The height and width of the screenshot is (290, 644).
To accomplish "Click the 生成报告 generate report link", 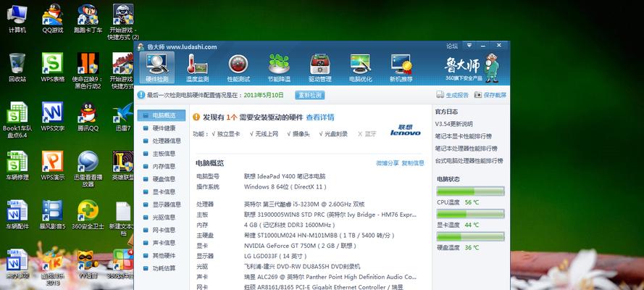I will pyautogui.click(x=453, y=95).
